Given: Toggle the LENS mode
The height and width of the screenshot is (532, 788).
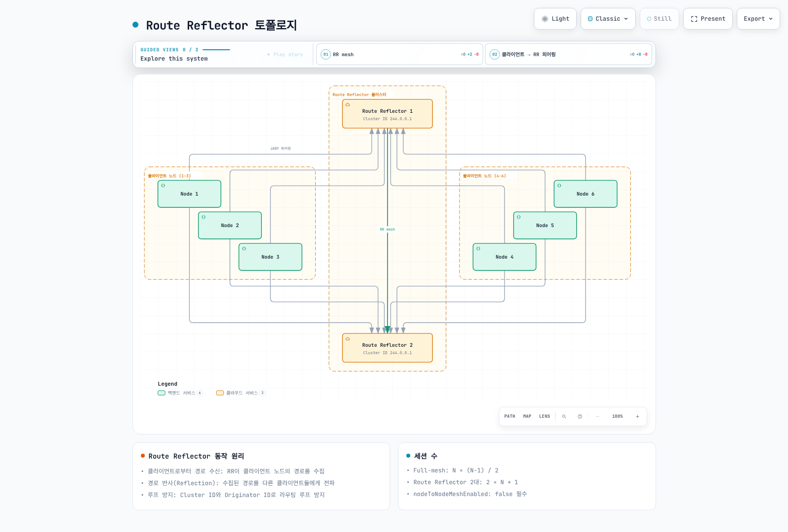Looking at the screenshot, I should 544,417.
